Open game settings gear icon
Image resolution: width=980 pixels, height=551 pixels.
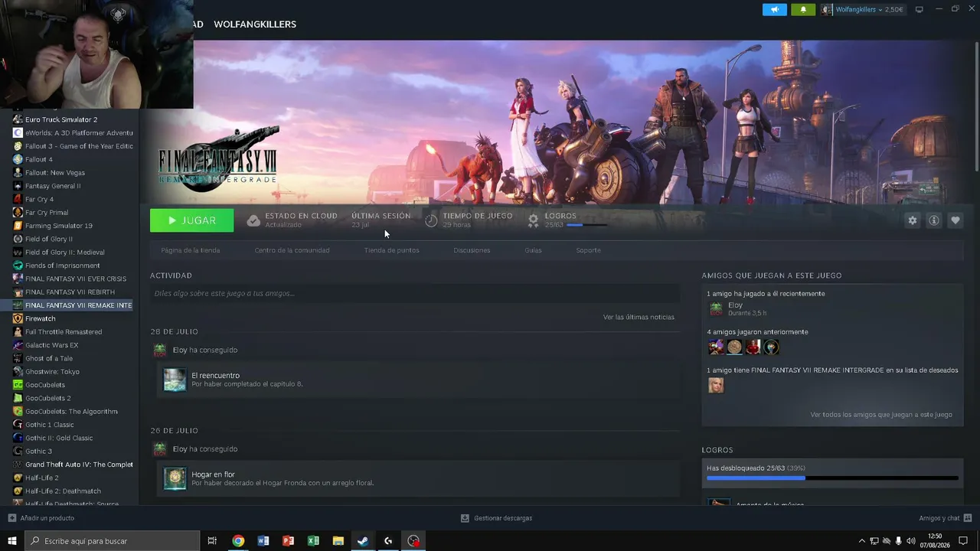(912, 220)
